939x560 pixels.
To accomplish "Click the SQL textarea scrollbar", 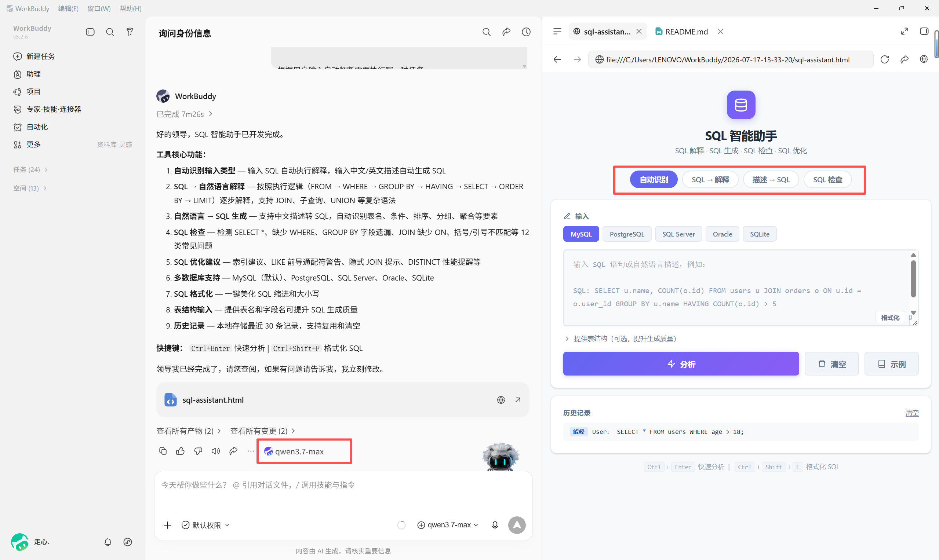I will point(913,279).
